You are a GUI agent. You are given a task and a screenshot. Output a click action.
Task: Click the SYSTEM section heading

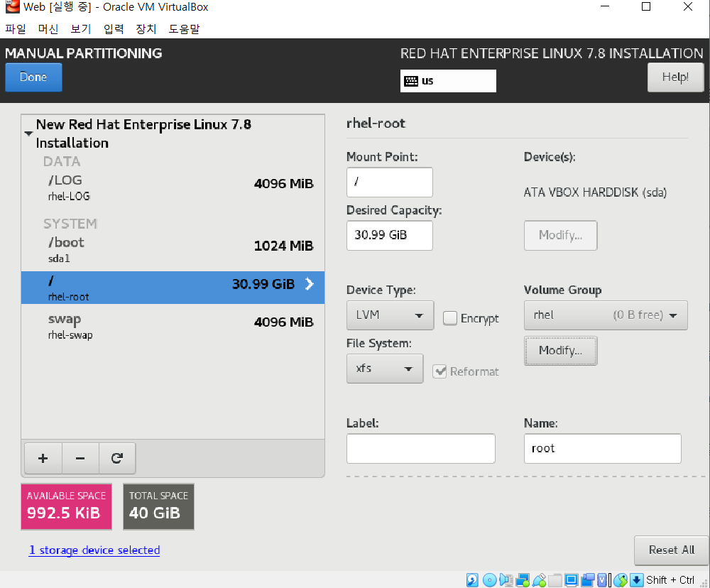tap(70, 224)
